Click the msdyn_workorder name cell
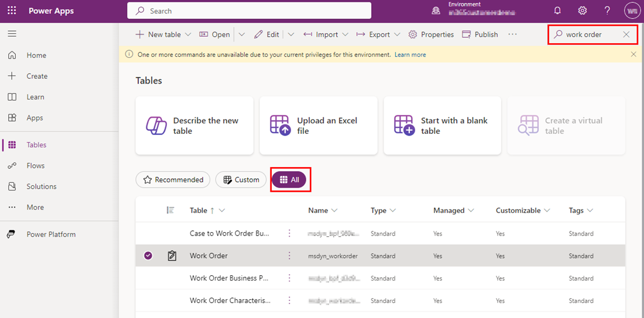Screen dimensions: 644x318 pyautogui.click(x=333, y=256)
